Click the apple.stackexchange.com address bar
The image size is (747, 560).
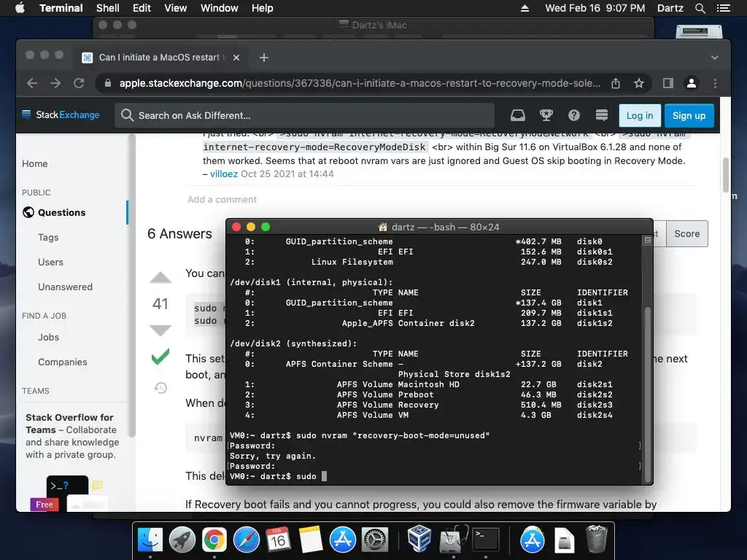[x=360, y=83]
